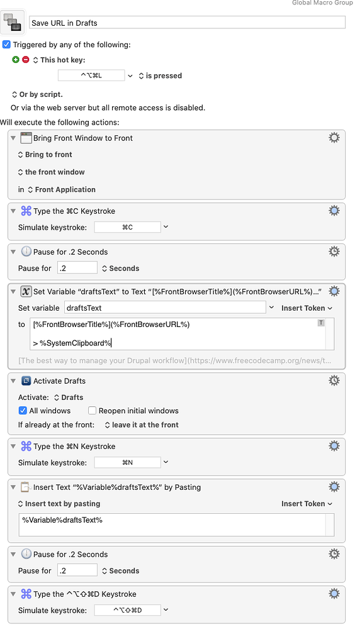Screen dimensions: 355x644
Task: Open the Seconds unit popup in first Pause action
Action: [x=120, y=269]
